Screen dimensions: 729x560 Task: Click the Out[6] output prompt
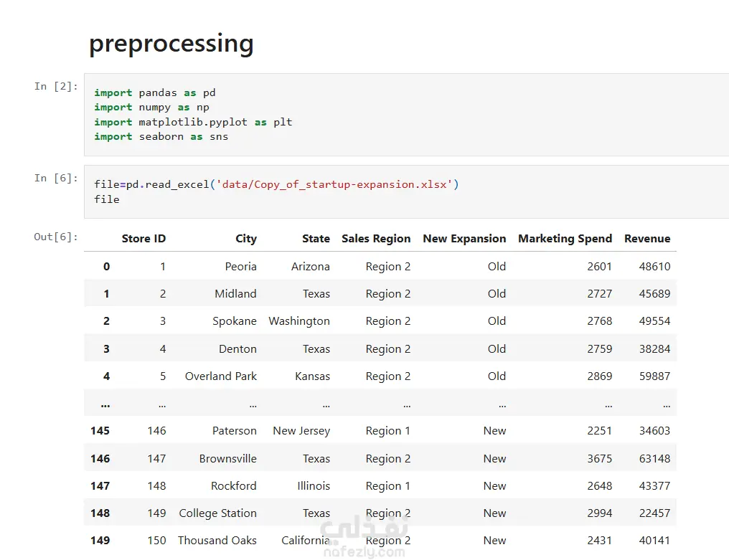(56, 237)
